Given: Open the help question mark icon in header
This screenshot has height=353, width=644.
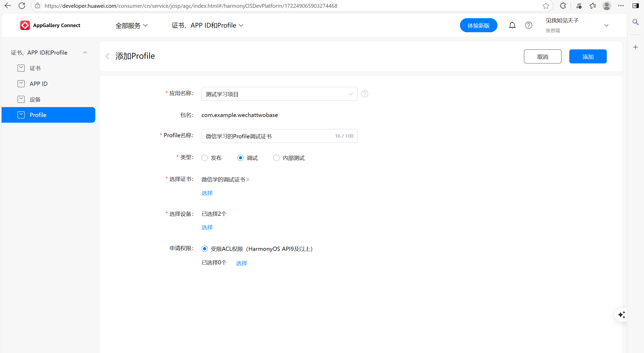Looking at the screenshot, I should click(x=528, y=25).
